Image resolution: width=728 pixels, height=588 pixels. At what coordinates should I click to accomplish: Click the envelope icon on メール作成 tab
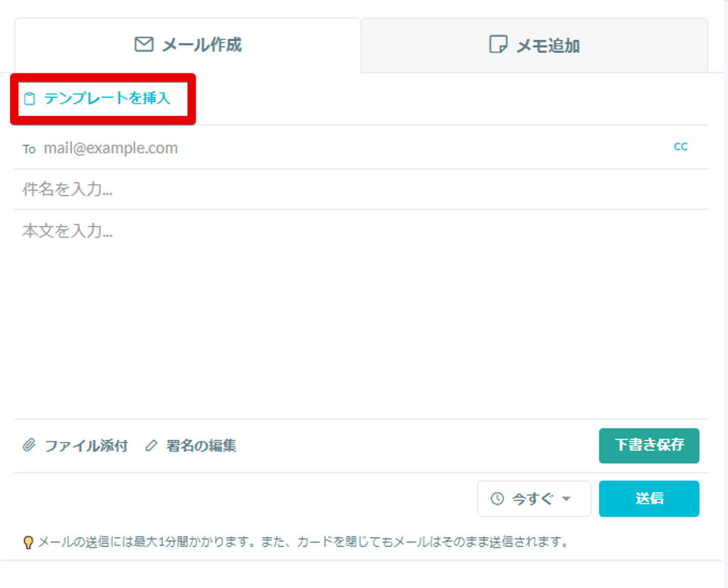point(144,45)
